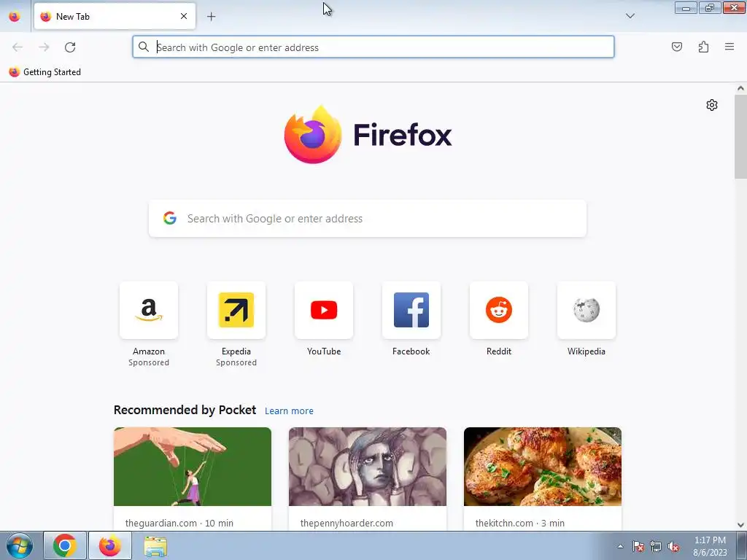The image size is (747, 560).
Task: Open a new tab with plus button
Action: point(211,17)
